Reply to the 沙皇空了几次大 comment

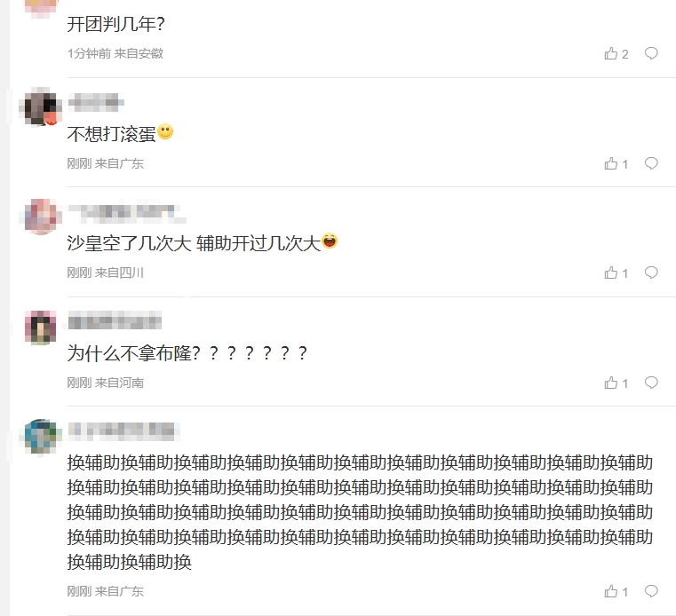(x=651, y=272)
